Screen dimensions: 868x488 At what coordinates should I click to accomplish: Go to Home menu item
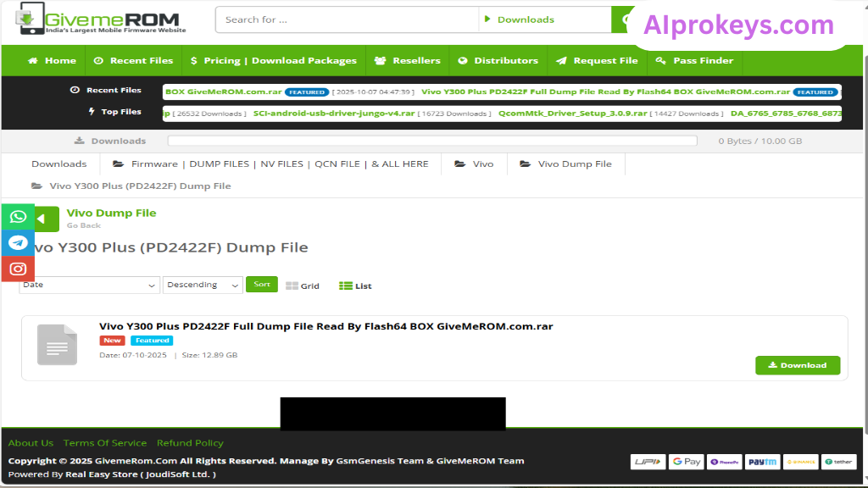(52, 60)
